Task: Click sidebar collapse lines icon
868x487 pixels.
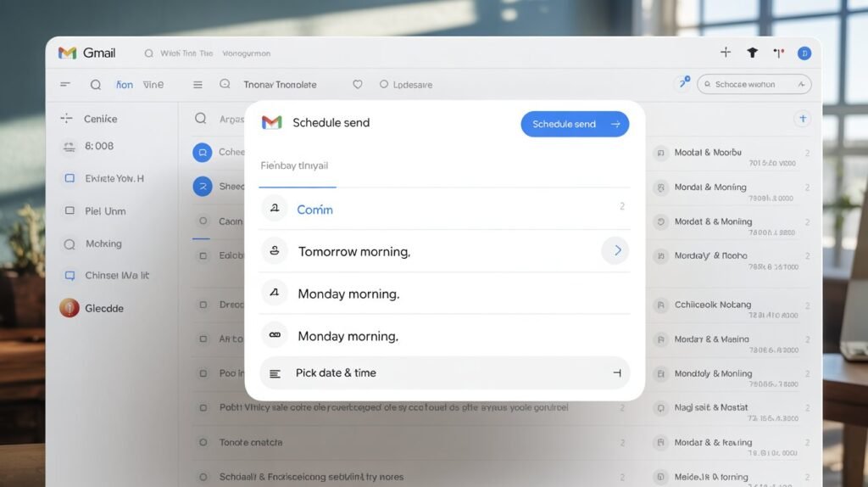Action: [65, 84]
